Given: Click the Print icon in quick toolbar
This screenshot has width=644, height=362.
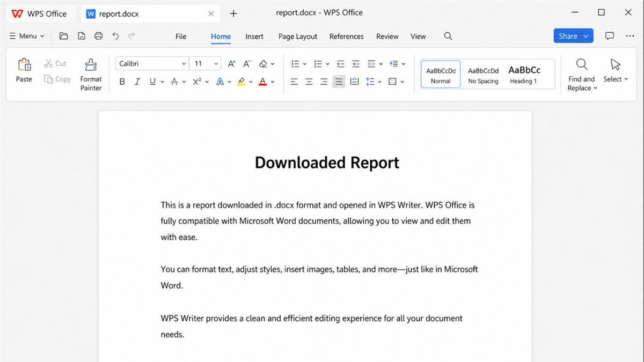Looking at the screenshot, I should click(x=98, y=36).
